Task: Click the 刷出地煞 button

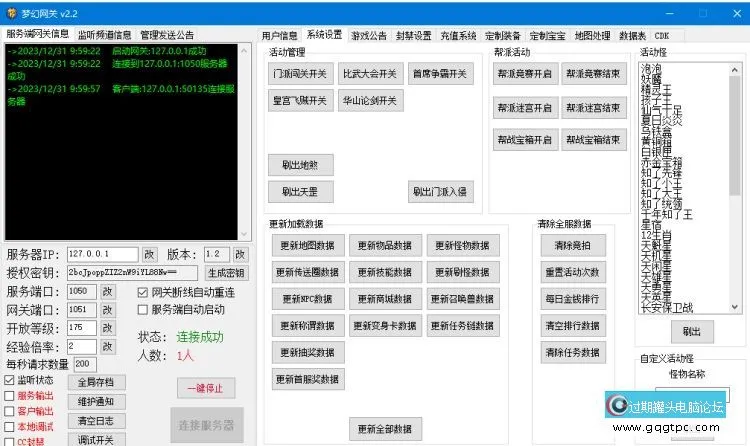Action: (300, 165)
